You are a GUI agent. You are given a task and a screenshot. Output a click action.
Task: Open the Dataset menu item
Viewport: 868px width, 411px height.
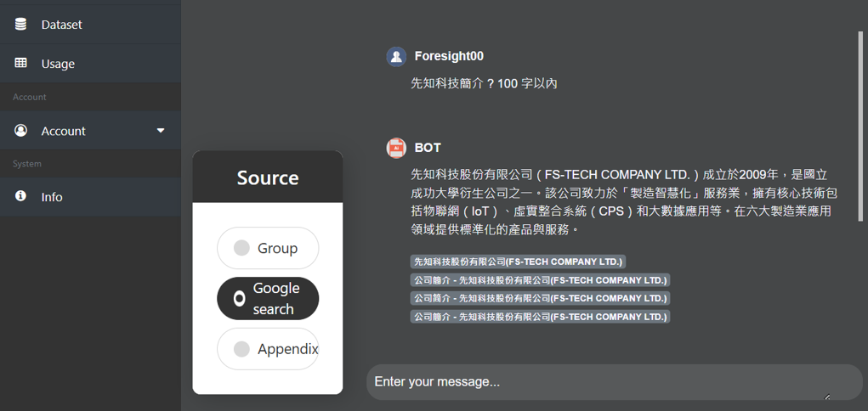(90, 25)
